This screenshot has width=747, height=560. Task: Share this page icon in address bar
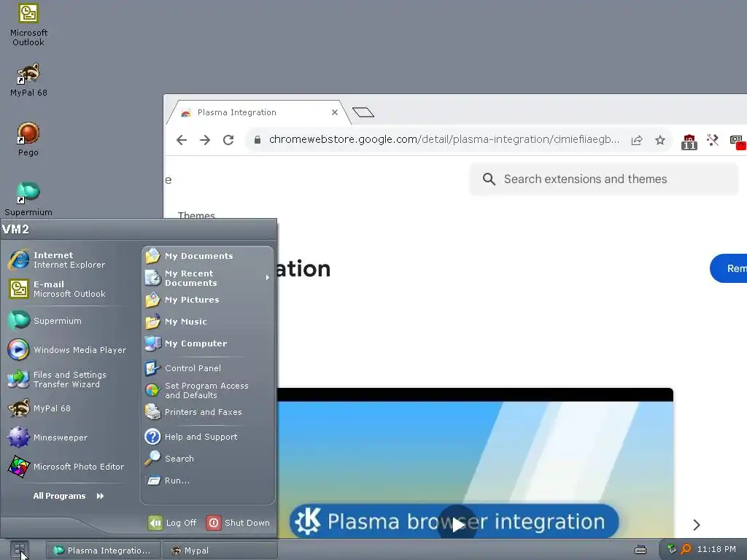[637, 140]
